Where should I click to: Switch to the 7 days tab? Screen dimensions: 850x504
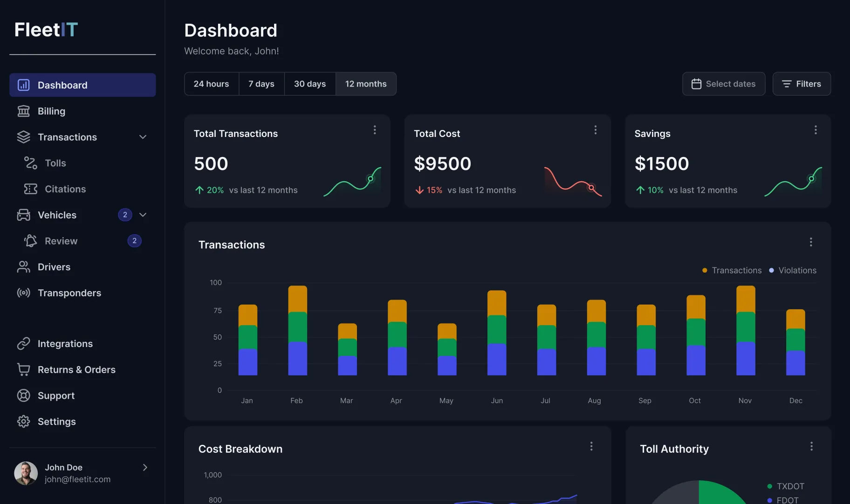[x=261, y=84]
